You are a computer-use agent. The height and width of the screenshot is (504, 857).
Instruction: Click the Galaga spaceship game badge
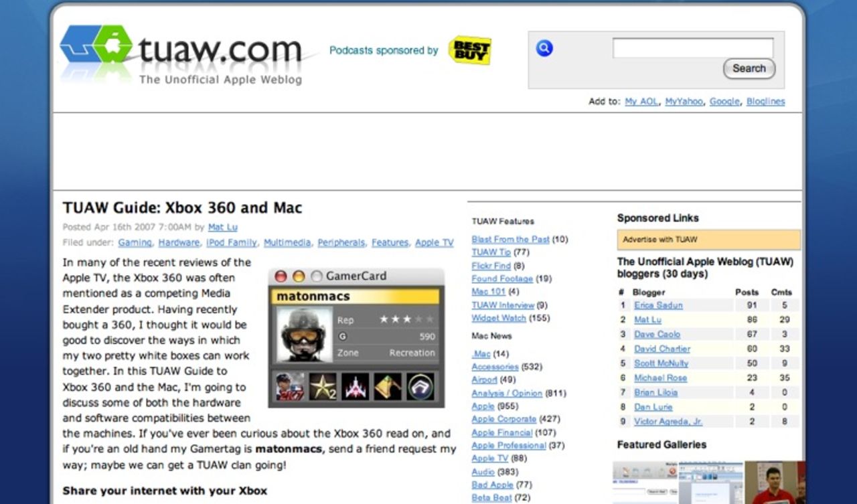coord(355,387)
